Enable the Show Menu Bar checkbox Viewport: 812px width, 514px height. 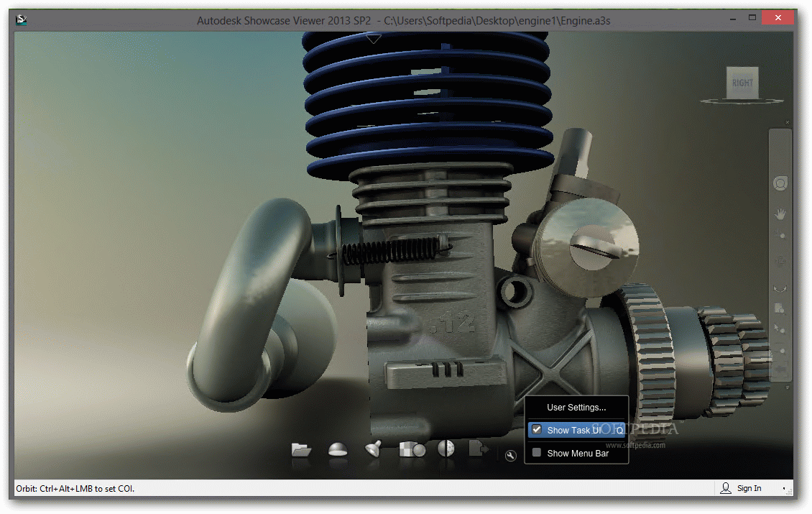pyautogui.click(x=537, y=452)
